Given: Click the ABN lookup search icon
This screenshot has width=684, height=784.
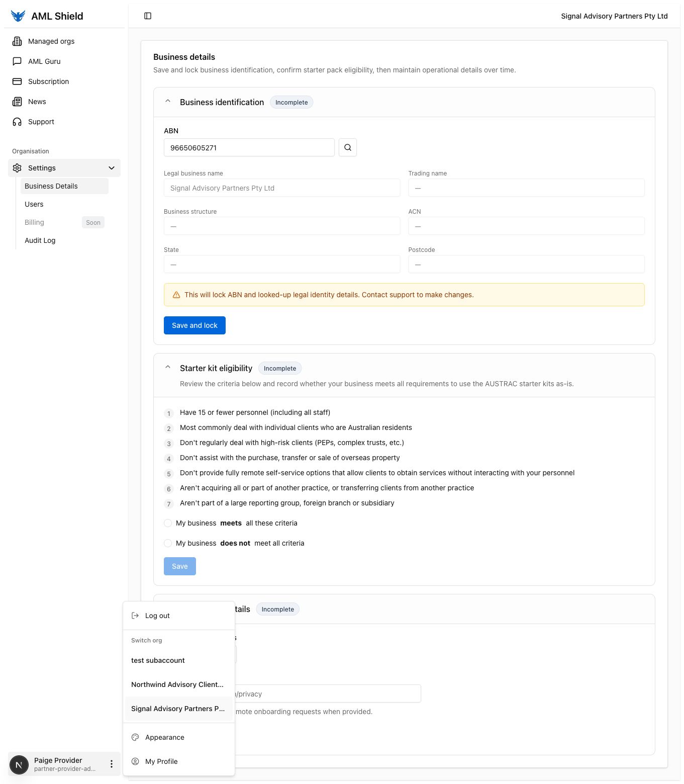Looking at the screenshot, I should pos(348,147).
